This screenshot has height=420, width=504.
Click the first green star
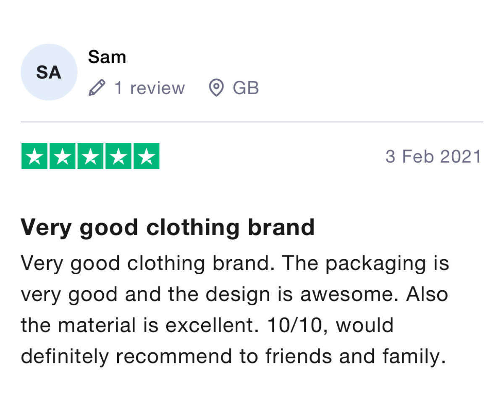click(34, 156)
